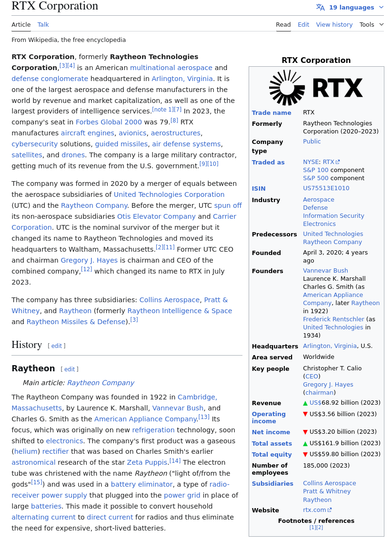Viewport: 392px width, 541px height.
Task: Click the Net income label link
Action: click(x=271, y=432)
